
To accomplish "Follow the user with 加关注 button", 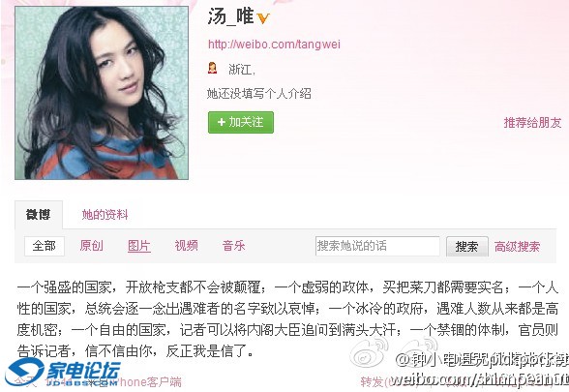I will tap(241, 122).
